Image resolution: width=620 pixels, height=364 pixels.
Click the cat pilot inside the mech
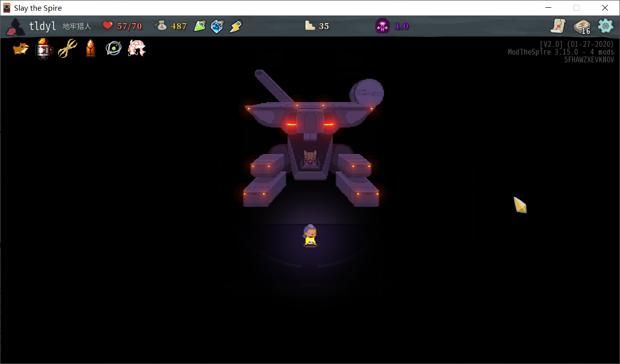[310, 158]
